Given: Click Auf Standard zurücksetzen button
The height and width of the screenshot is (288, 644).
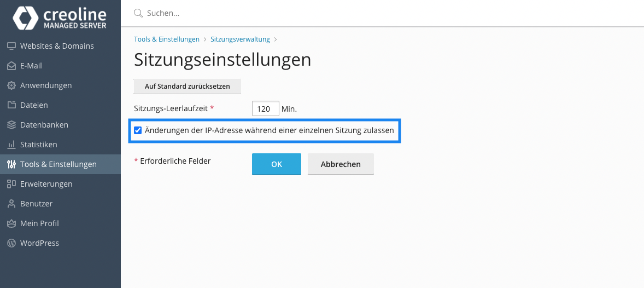Looking at the screenshot, I should [x=188, y=87].
